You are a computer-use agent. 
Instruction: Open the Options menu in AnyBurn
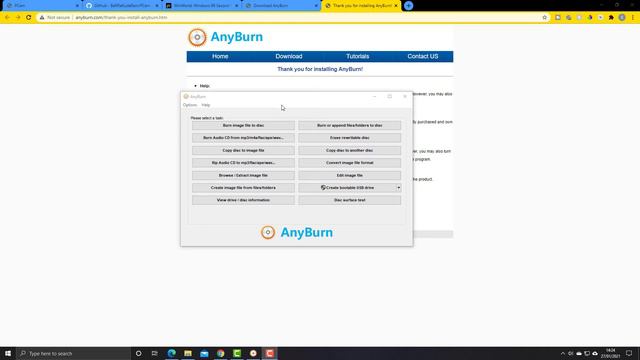click(190, 105)
